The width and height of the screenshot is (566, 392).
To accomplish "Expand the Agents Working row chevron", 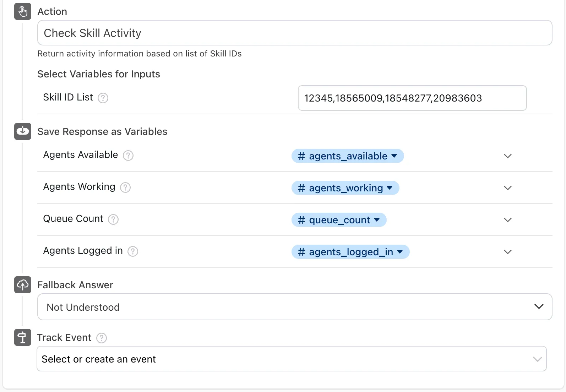I will [x=508, y=188].
